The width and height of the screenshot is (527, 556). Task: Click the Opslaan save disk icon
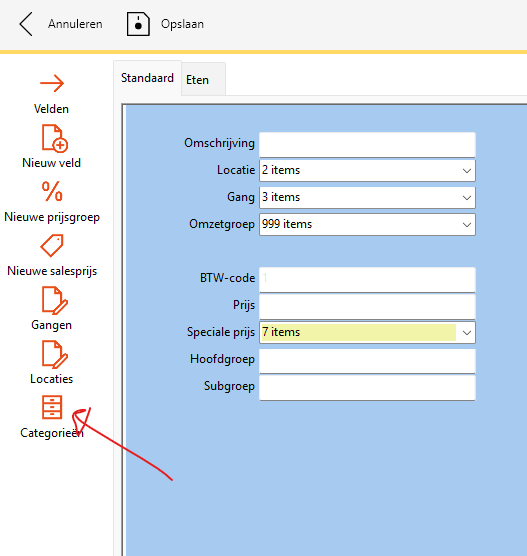(138, 24)
